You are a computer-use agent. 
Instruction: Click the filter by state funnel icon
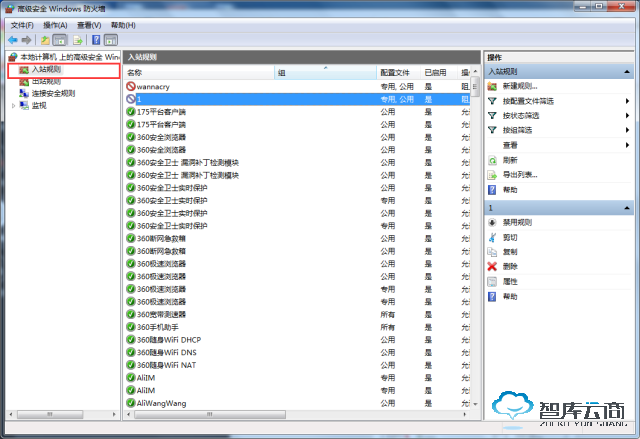(492, 115)
